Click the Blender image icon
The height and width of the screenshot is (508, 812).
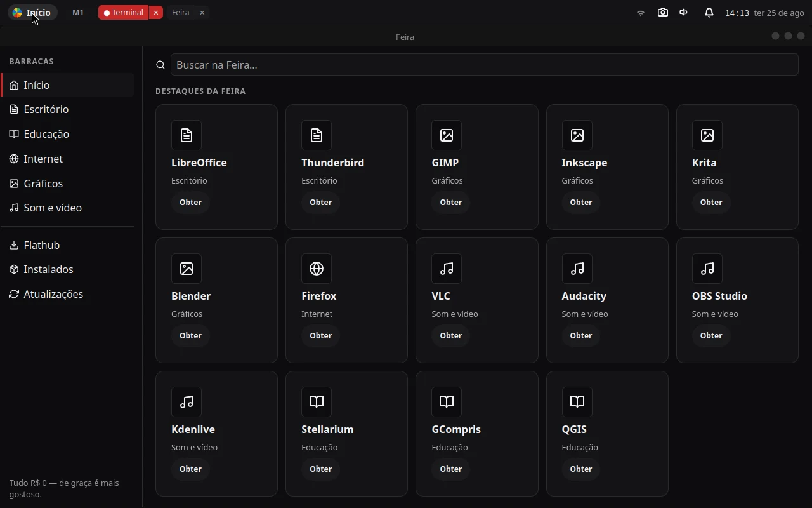[x=187, y=269]
